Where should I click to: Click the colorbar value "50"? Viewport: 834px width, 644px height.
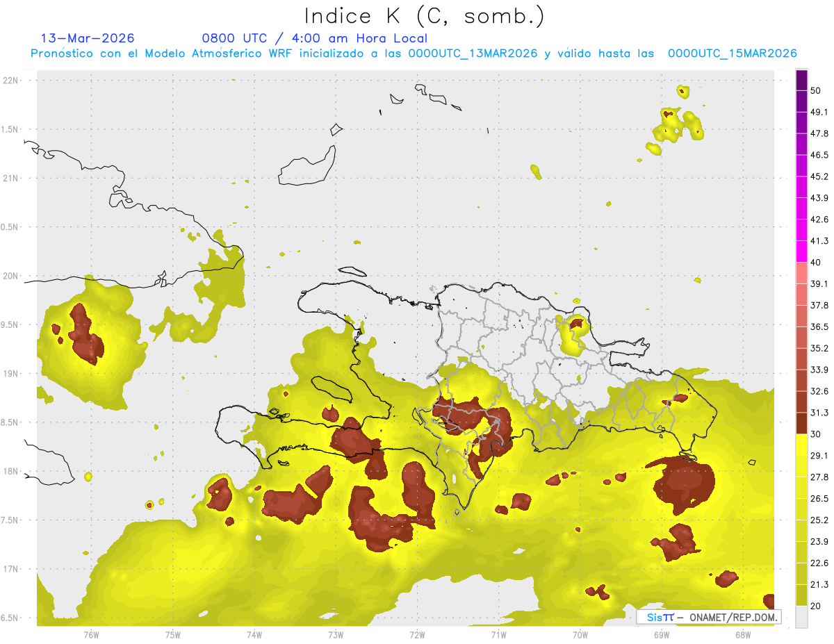[816, 91]
